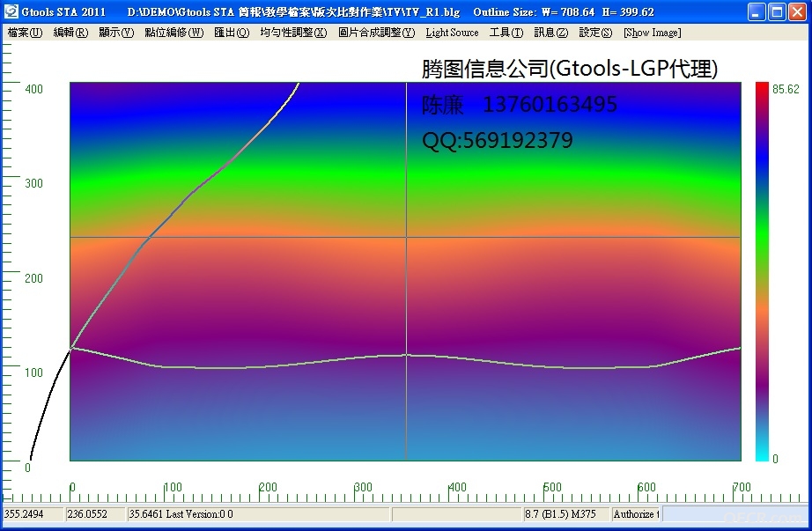The width and height of the screenshot is (812, 531).
Task: Open the Light Source menu
Action: [452, 33]
